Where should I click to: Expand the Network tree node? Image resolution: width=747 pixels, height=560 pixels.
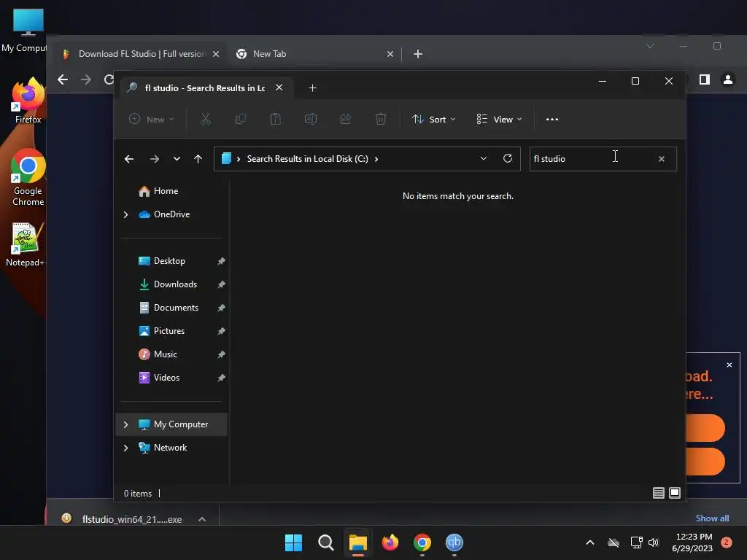[125, 448]
